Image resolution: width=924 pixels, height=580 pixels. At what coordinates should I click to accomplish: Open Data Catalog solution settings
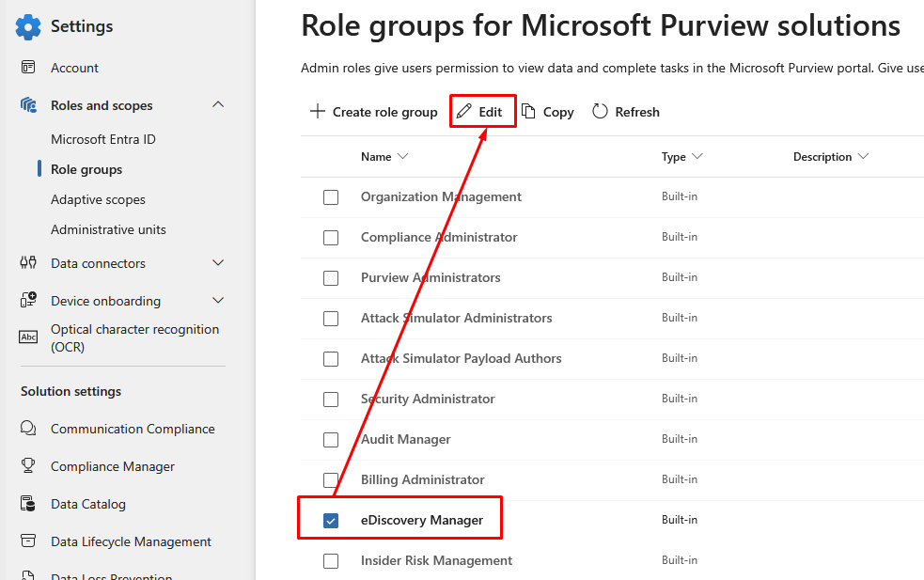88,504
